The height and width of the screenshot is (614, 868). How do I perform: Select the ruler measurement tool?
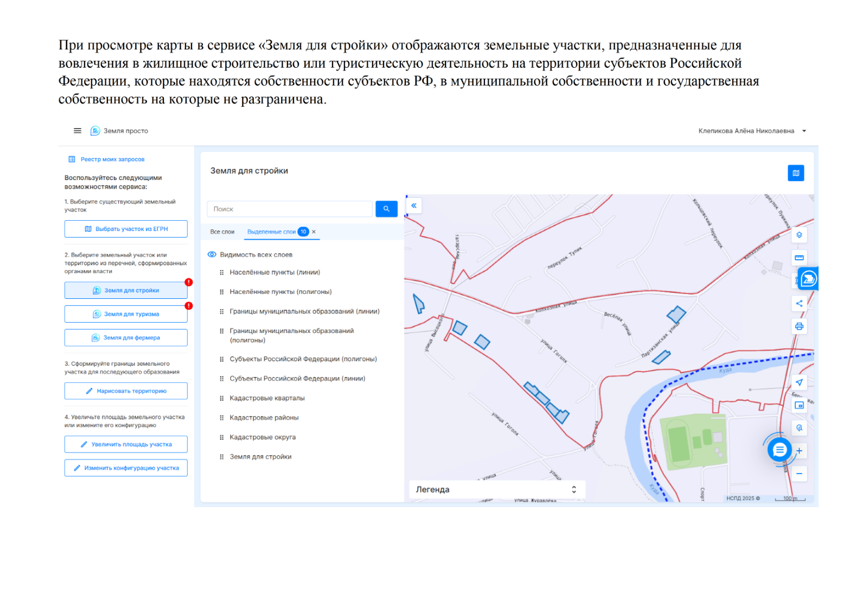click(x=799, y=258)
